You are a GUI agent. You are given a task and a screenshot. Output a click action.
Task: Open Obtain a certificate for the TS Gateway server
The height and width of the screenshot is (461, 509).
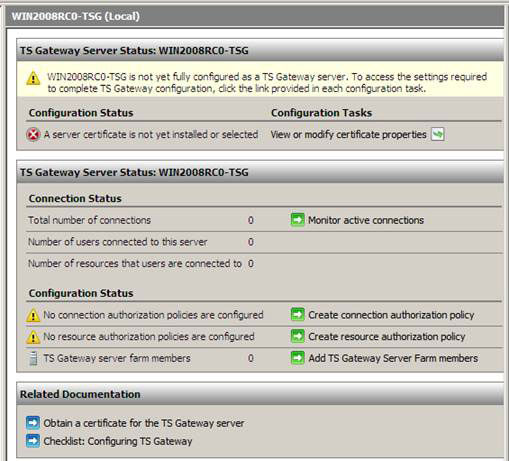(144, 423)
